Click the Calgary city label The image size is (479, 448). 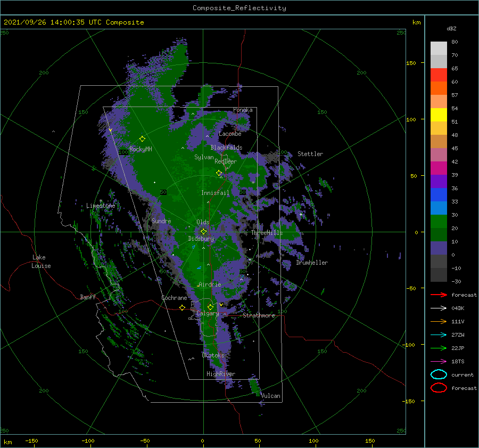point(208,313)
